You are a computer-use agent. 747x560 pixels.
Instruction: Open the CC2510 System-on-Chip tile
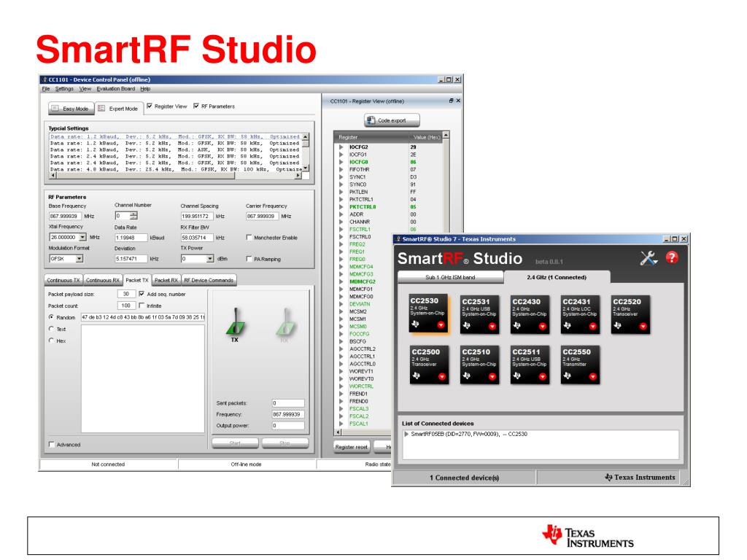click(479, 365)
